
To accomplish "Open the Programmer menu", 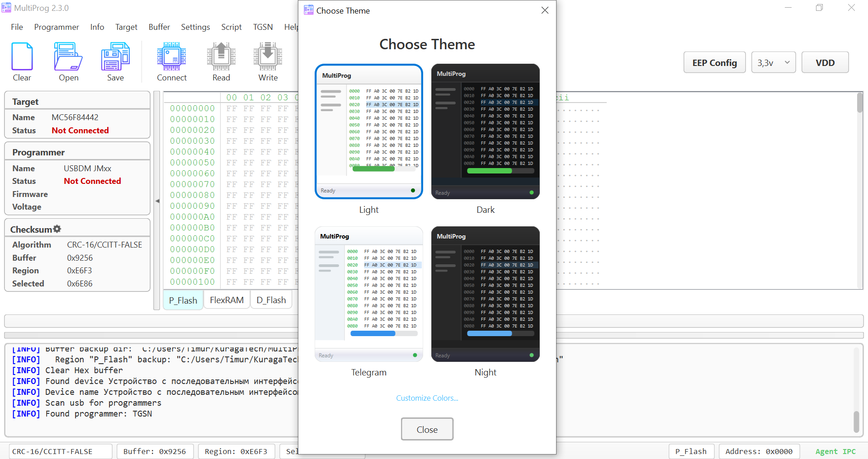I will coord(57,27).
